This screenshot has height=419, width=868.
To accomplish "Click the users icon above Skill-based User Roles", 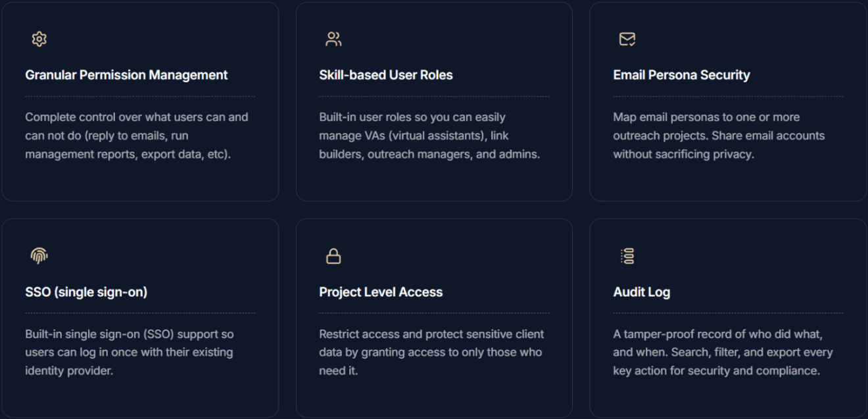I will tap(333, 39).
